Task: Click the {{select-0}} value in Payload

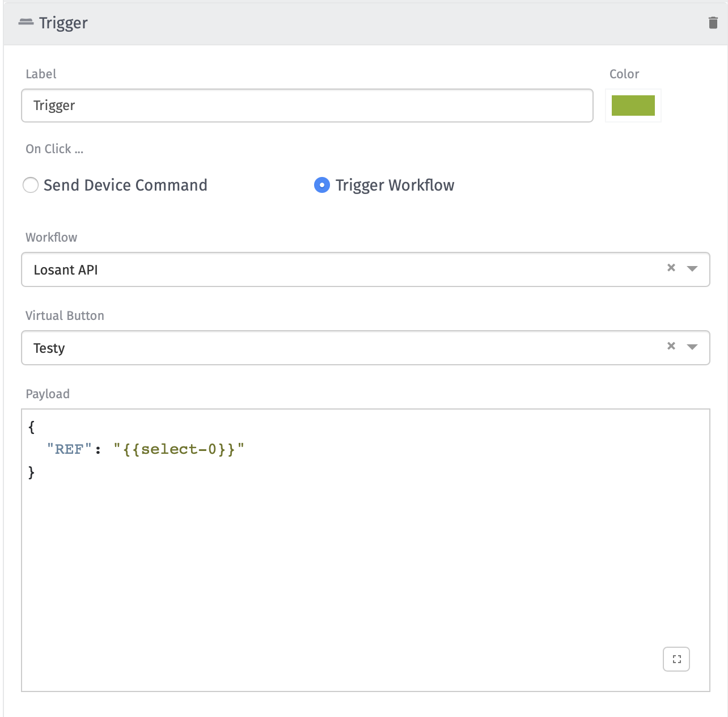Action: coord(179,449)
